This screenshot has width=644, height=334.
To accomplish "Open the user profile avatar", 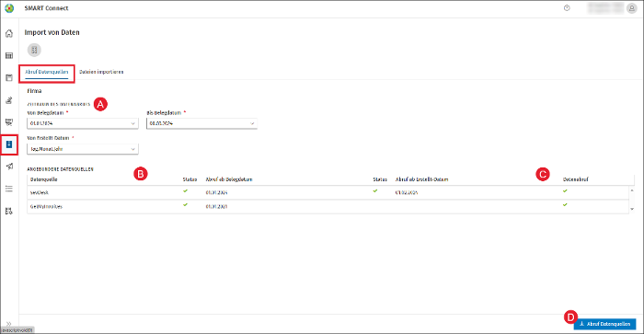I will pyautogui.click(x=632, y=8).
